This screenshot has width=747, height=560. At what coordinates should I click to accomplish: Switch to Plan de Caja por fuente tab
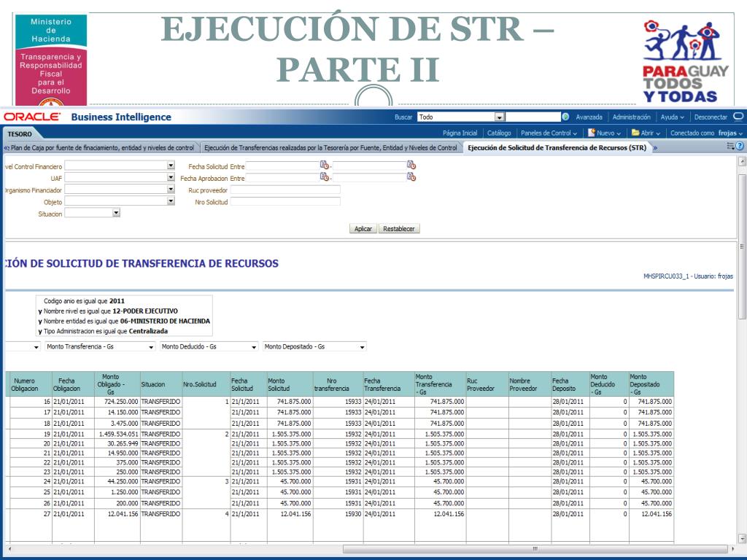click(102, 148)
